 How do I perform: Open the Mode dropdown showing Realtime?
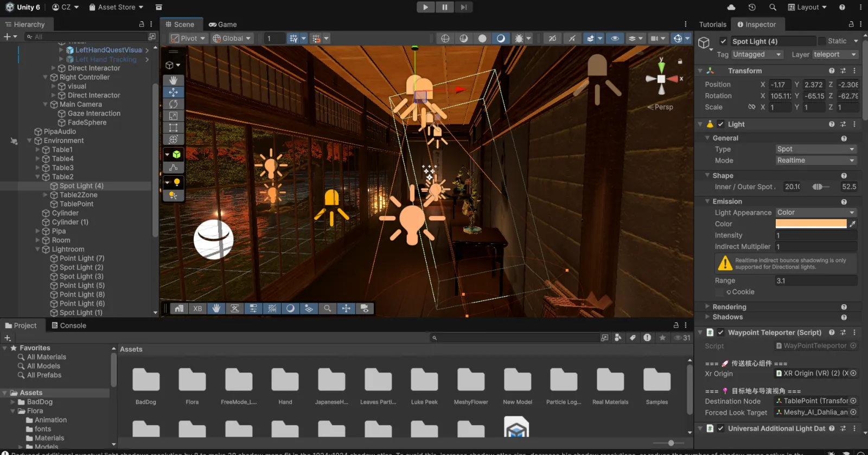(x=816, y=161)
